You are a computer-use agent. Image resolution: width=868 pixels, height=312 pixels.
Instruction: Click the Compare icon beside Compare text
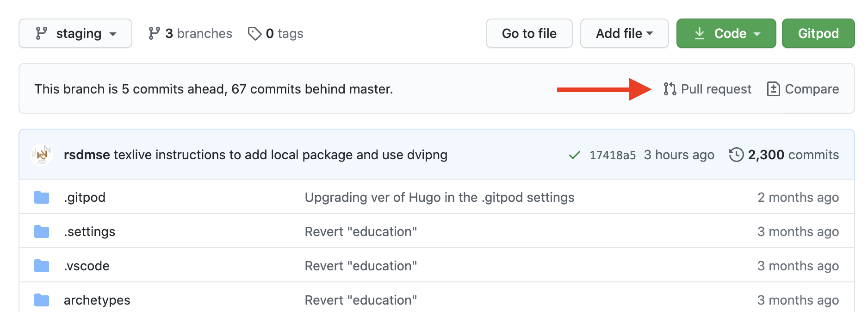tap(773, 88)
